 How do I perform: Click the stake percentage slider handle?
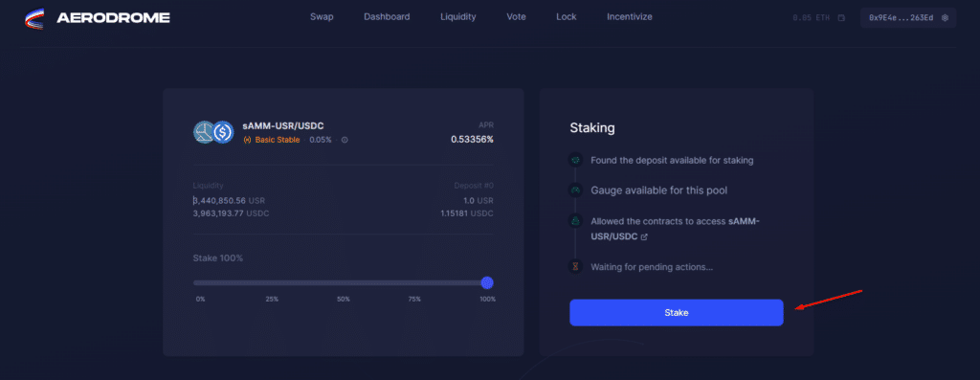point(487,283)
